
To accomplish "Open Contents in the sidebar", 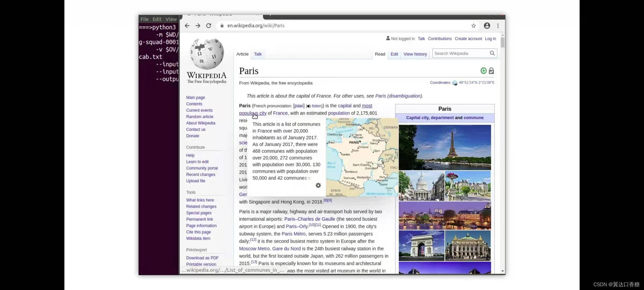I will pos(194,104).
